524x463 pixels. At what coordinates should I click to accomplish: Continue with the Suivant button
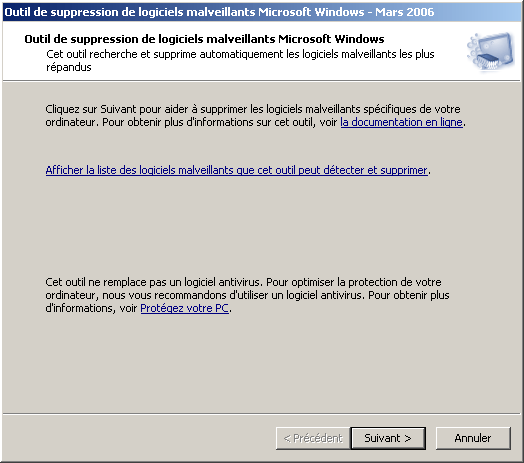pos(388,438)
